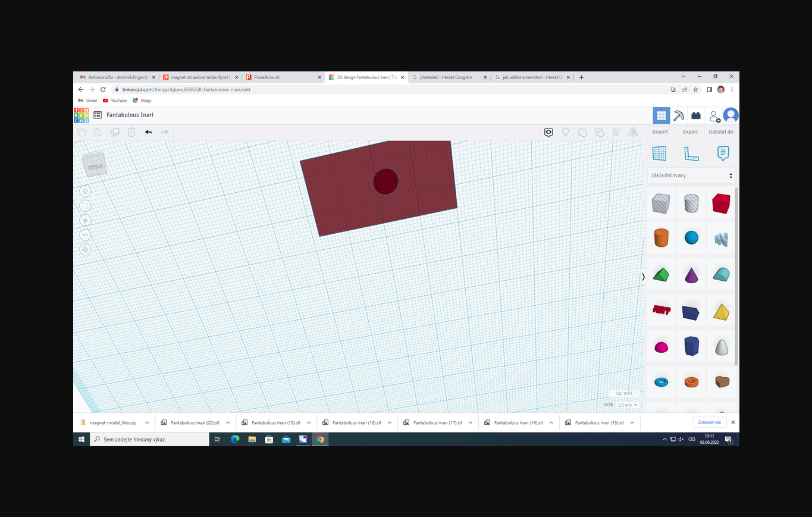The height and width of the screenshot is (517, 812).
Task: Open Tinkercad user profile avatar
Action: (x=731, y=115)
